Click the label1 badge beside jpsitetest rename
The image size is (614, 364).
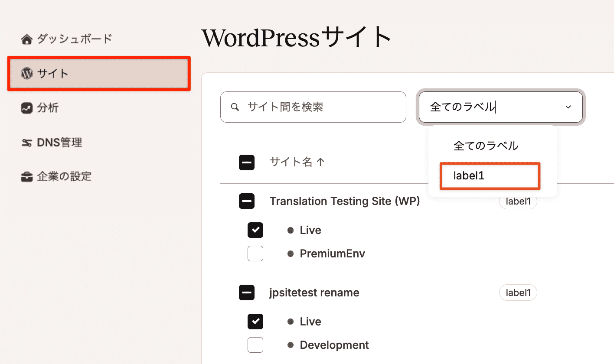(x=518, y=292)
